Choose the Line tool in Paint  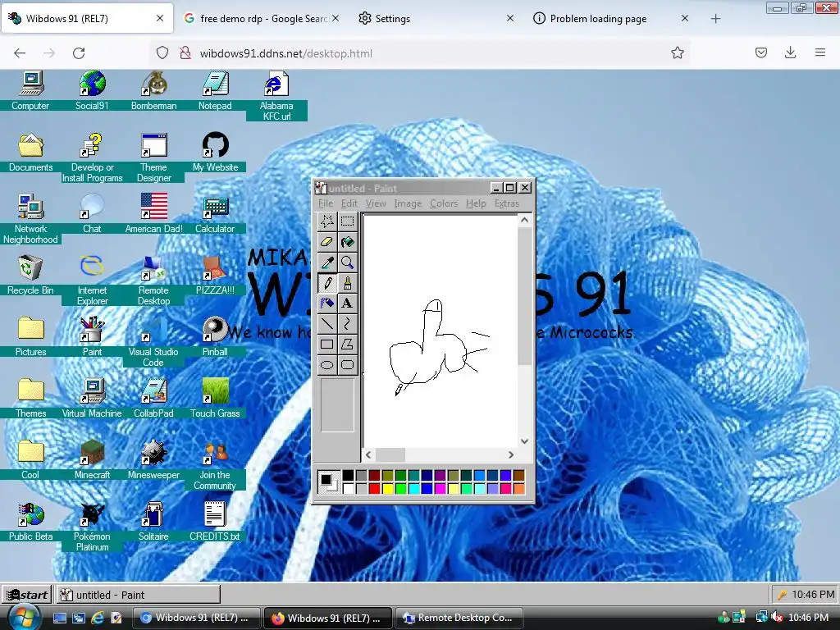[326, 323]
